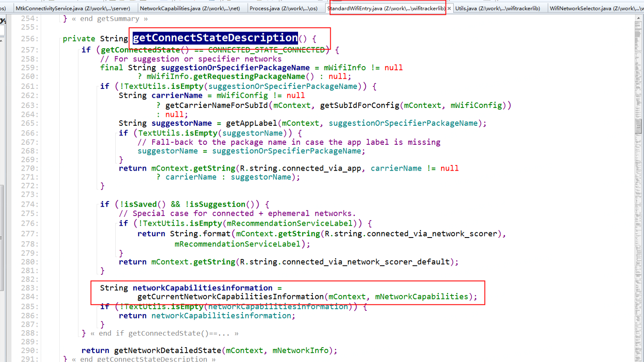Click connected_via_network_scorer on line 277
This screenshot has width=644, height=362.
[x=432, y=234]
